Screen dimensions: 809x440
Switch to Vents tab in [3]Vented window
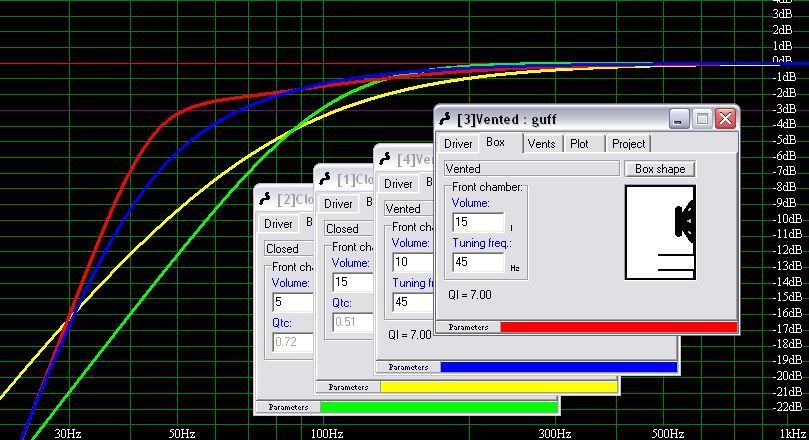(x=542, y=144)
